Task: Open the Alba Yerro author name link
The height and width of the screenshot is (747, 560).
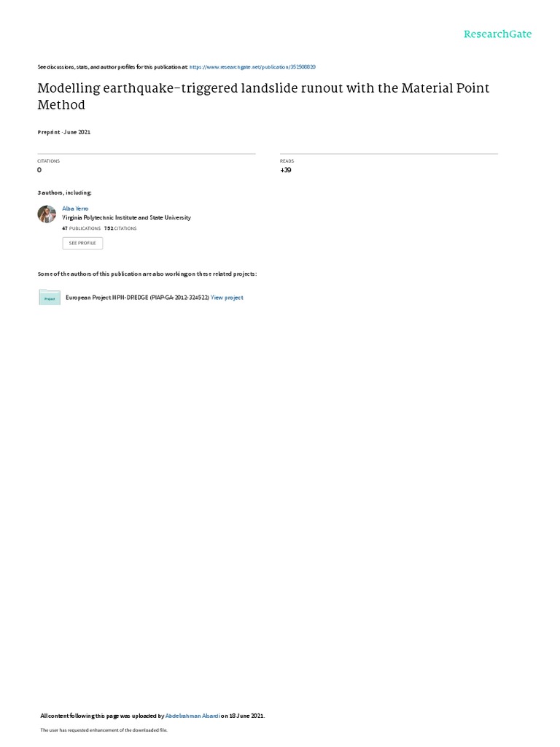Action: [75, 209]
